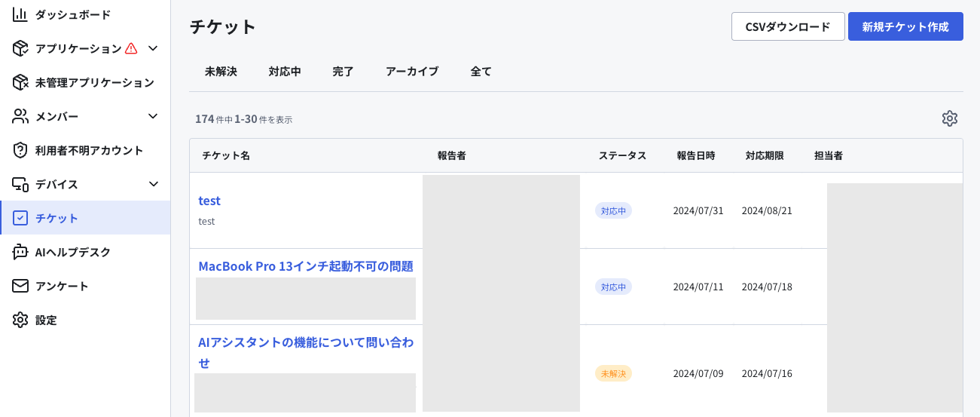Image resolution: width=980 pixels, height=417 pixels.
Task: Click the 新規チケット作成 button
Action: click(905, 26)
